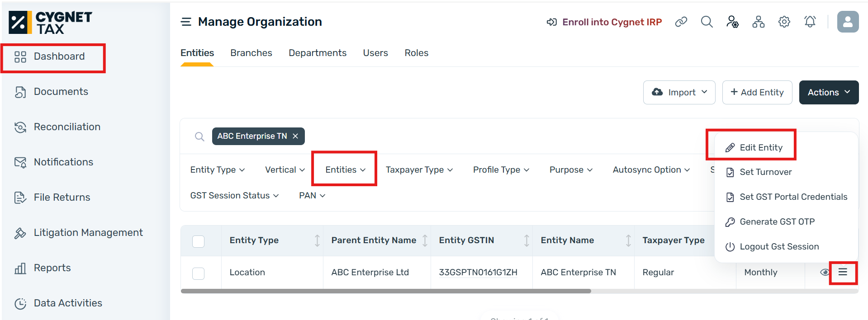The width and height of the screenshot is (868, 320).
Task: Select Set GST Portal Credentials menu item
Action: [793, 197]
